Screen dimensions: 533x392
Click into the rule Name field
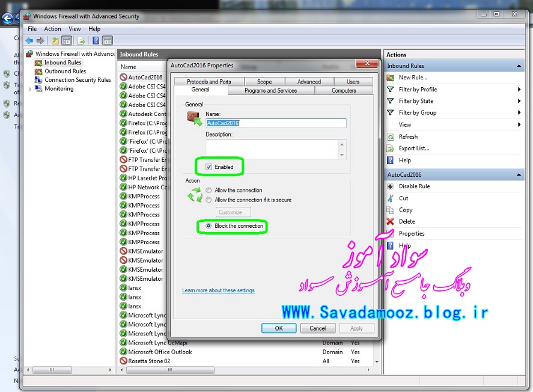[276, 123]
